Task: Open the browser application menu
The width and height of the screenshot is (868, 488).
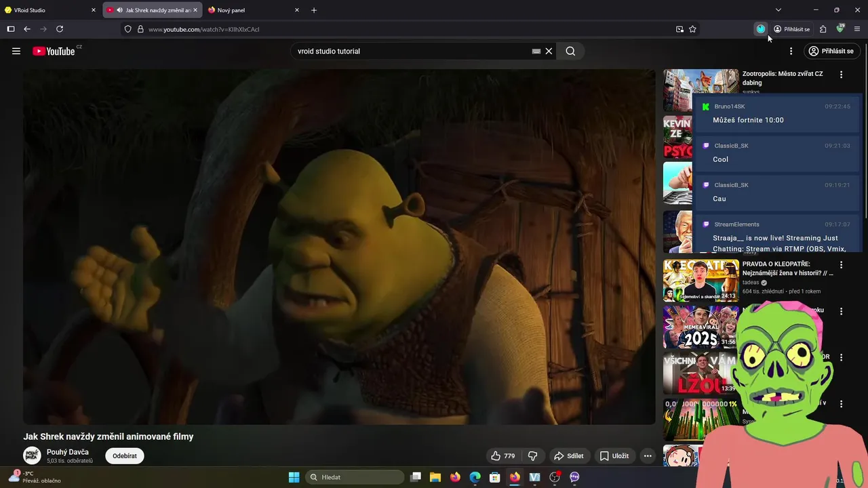Action: coord(857,29)
